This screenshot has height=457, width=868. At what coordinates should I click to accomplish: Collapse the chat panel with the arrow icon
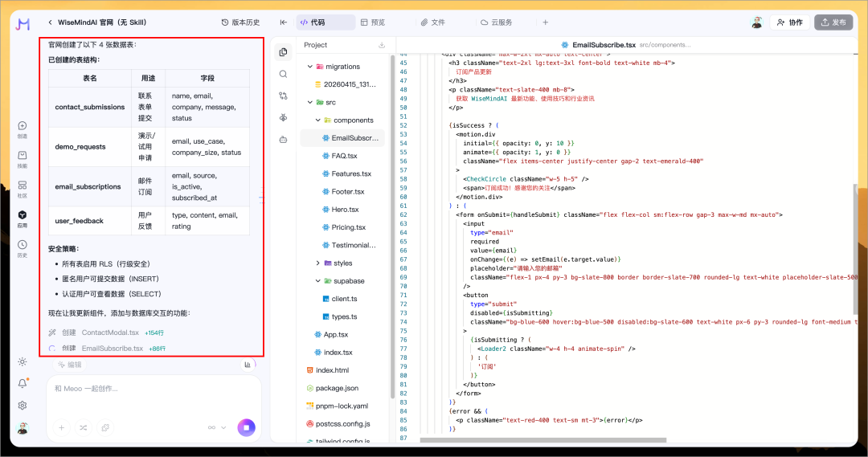click(284, 22)
